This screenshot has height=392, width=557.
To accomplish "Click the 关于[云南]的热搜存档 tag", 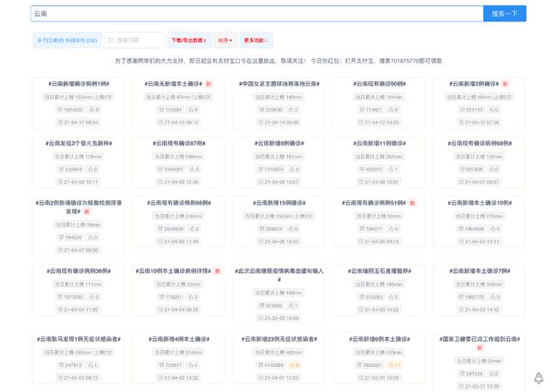I will click(x=67, y=40).
